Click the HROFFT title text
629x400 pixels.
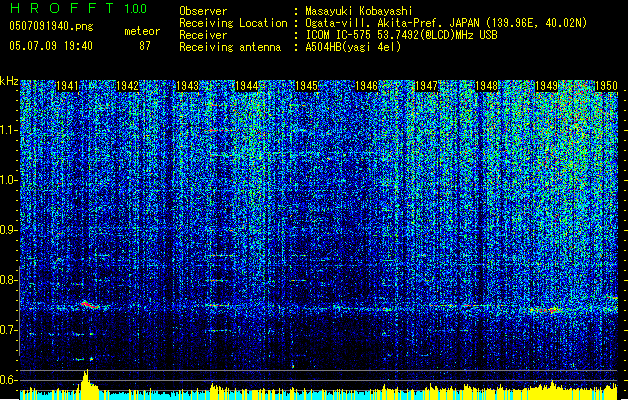coord(62,8)
